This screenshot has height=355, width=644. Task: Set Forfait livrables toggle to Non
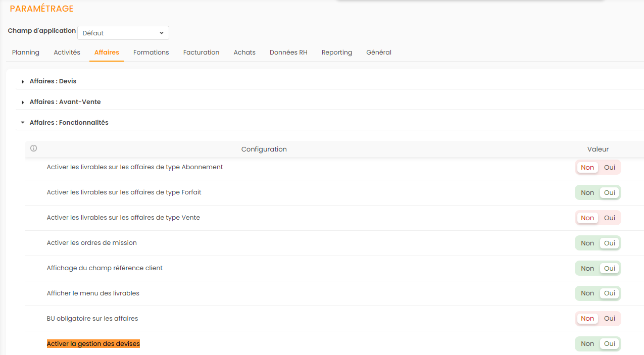click(x=587, y=192)
